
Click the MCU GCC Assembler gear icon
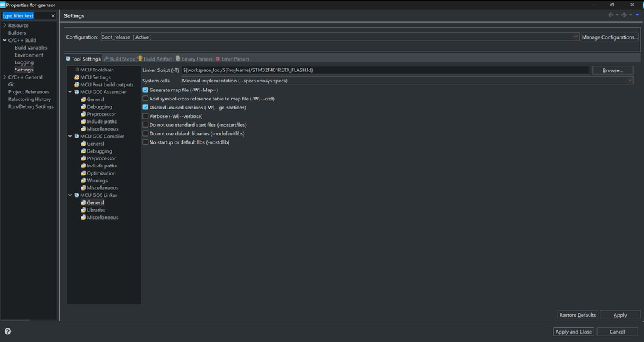(x=77, y=92)
